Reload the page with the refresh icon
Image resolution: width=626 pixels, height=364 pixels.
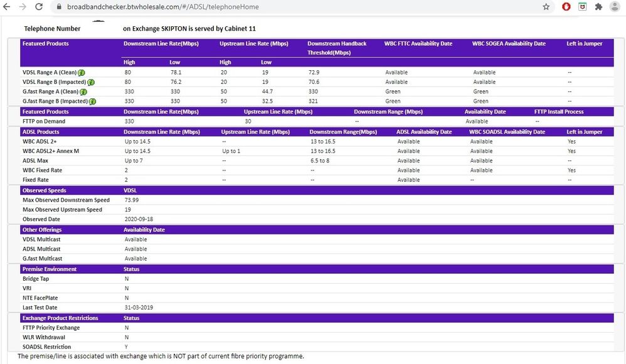pos(39,7)
